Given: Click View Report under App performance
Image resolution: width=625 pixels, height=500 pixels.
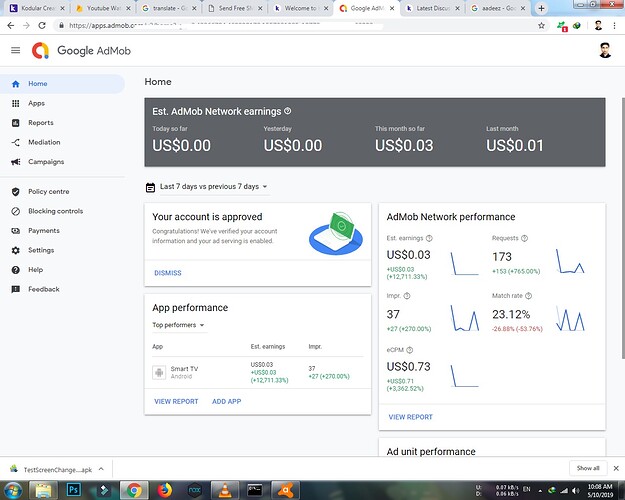Looking at the screenshot, I should pos(176,402).
